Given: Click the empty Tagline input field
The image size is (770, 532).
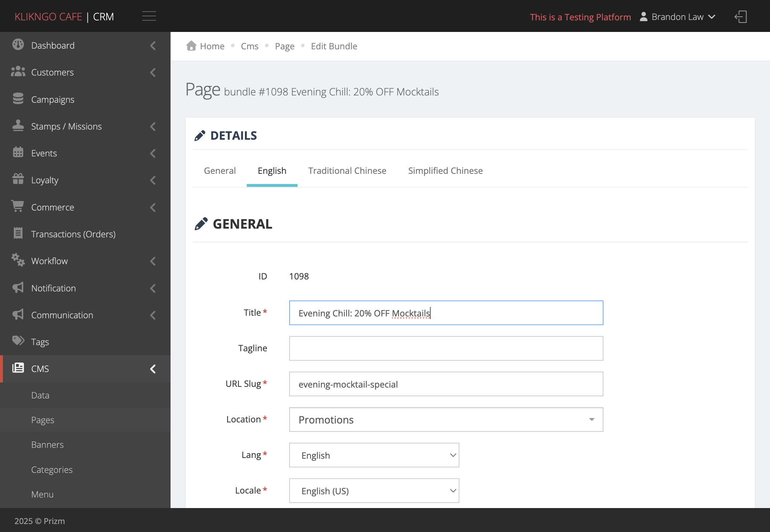Looking at the screenshot, I should [446, 348].
